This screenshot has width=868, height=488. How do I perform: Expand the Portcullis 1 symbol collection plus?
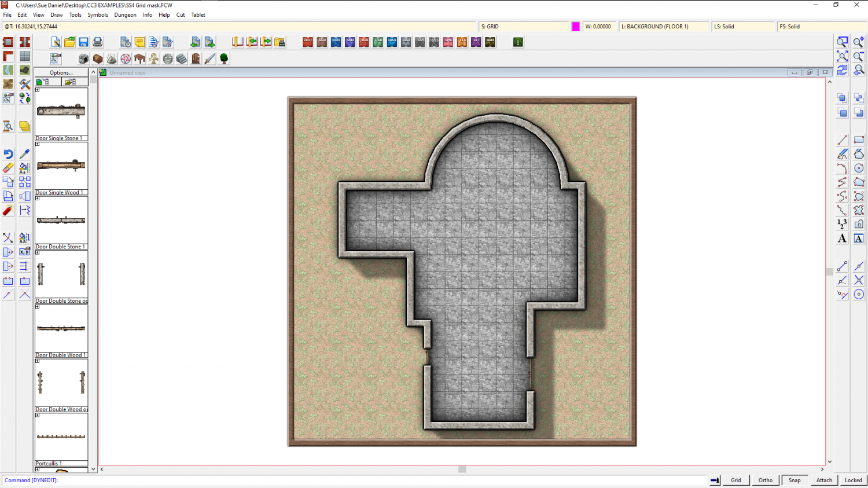coord(38,415)
